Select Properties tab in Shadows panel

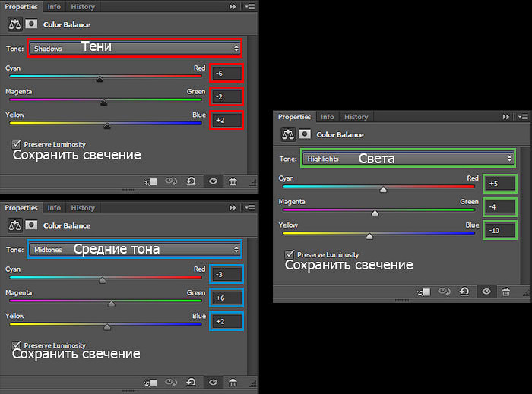tap(21, 7)
